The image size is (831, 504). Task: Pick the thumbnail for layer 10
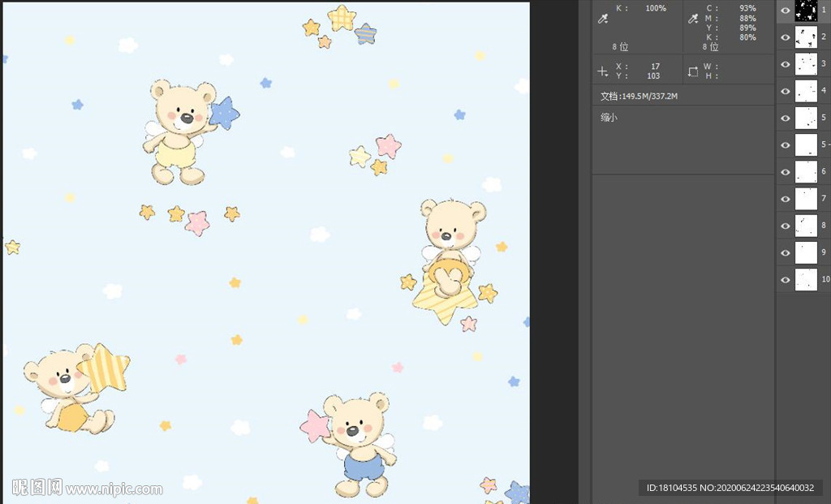click(806, 280)
